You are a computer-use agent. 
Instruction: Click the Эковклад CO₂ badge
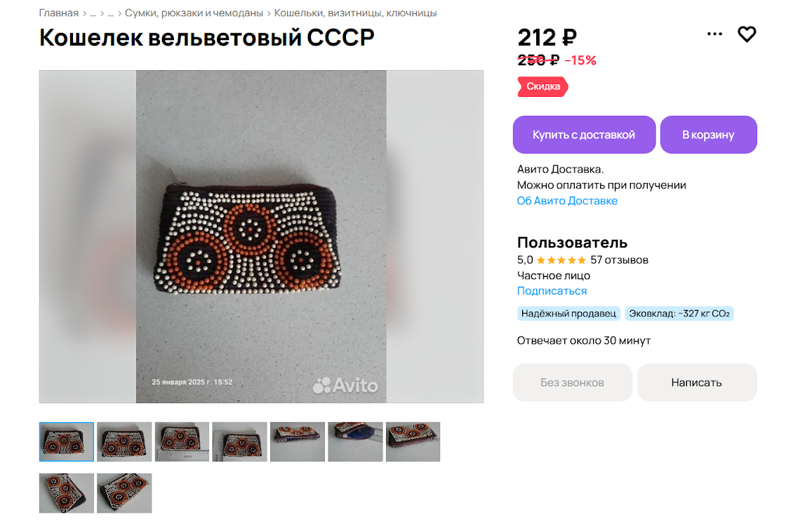[679, 313]
